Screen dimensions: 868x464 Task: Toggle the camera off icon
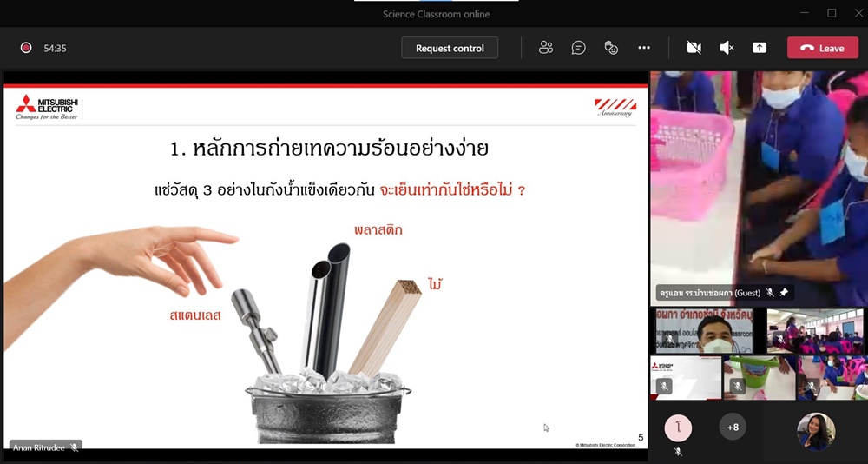tap(694, 48)
